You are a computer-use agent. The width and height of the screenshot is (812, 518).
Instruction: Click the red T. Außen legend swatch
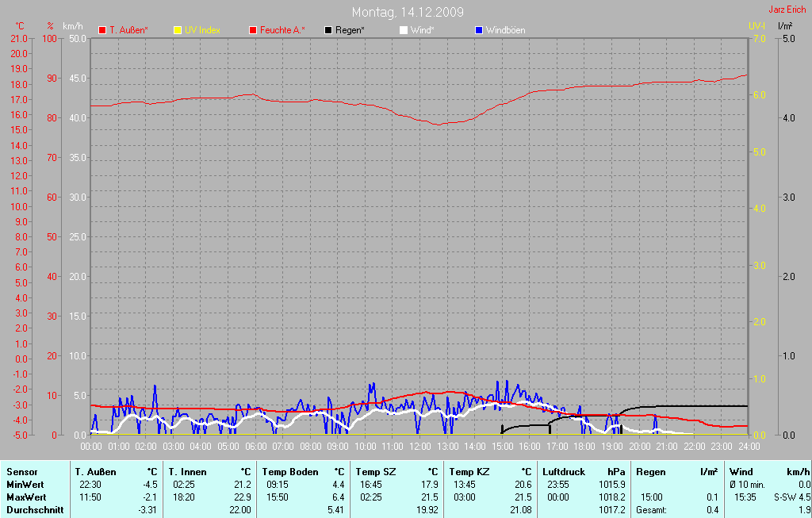click(102, 30)
